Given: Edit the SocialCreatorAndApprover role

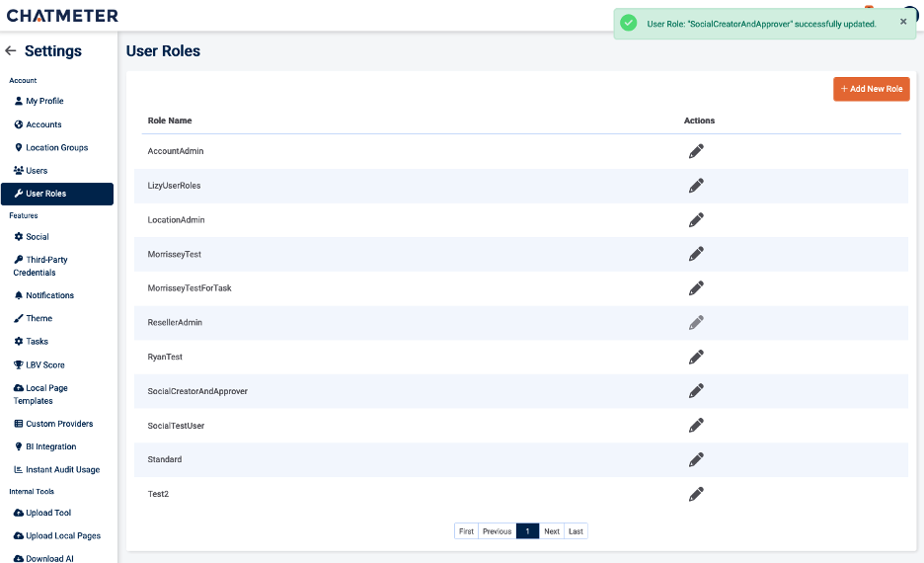Looking at the screenshot, I should click(x=696, y=391).
